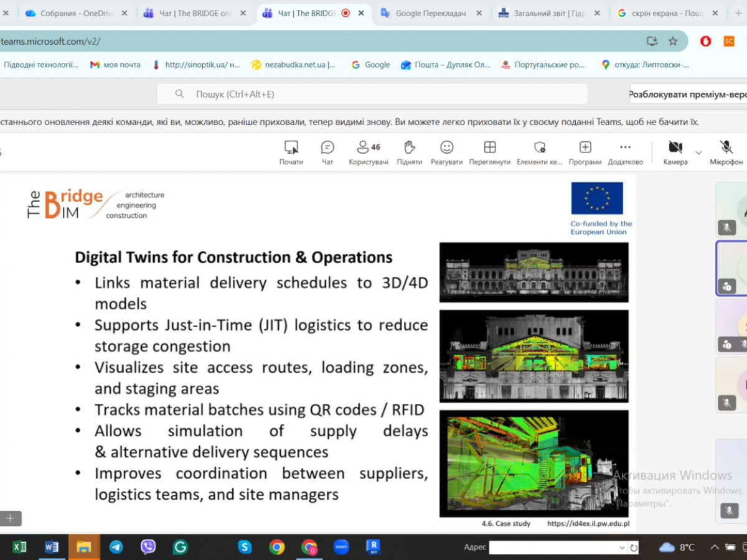This screenshot has width=747, height=560.
Task: Open the Chat (Чат) panel icon
Action: click(327, 147)
